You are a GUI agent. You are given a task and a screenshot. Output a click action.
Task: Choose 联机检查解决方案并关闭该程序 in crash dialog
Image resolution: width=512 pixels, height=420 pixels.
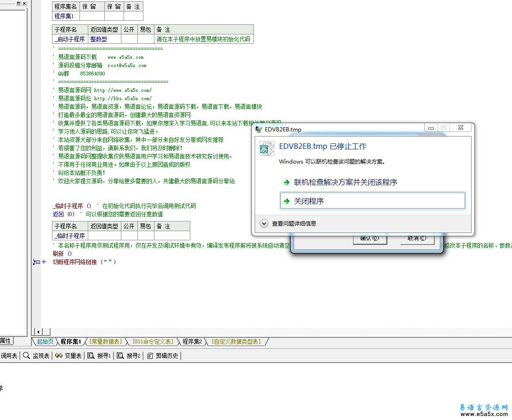pos(372,182)
